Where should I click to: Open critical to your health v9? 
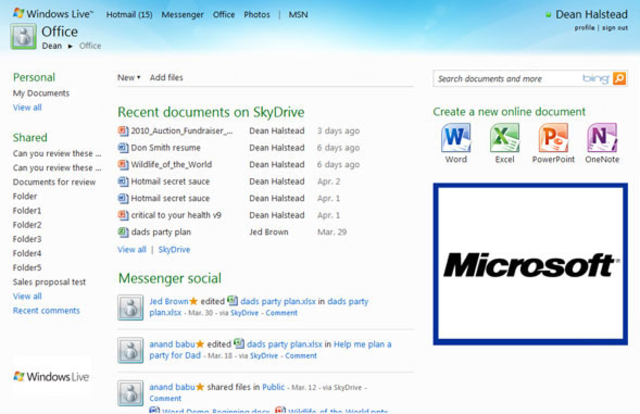point(176,215)
